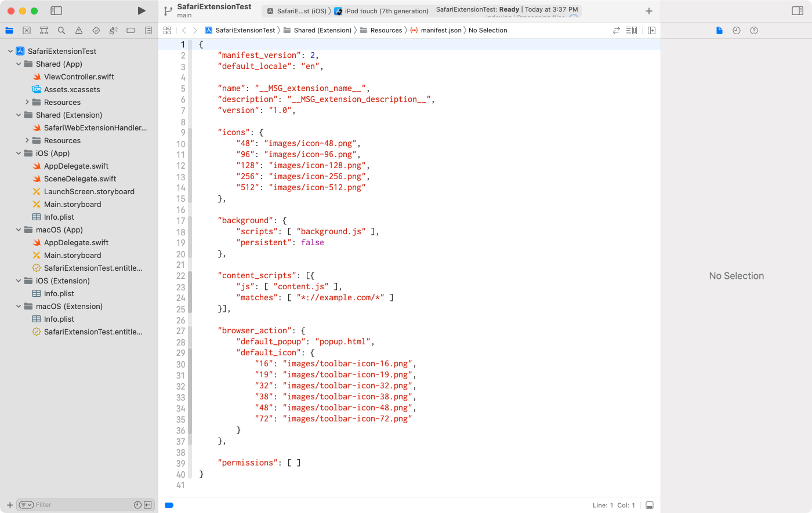
Task: Select ViewController.swift file
Action: pos(79,77)
